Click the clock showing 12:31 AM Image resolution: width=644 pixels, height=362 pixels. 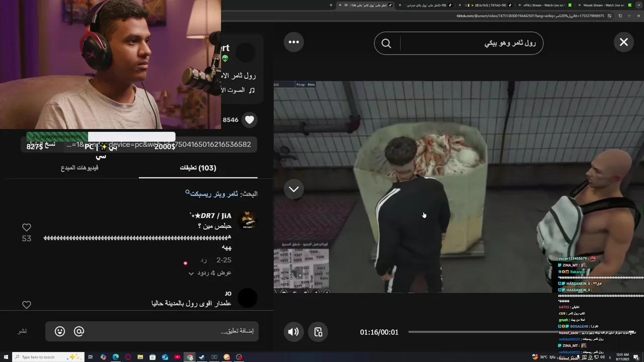(x=622, y=357)
